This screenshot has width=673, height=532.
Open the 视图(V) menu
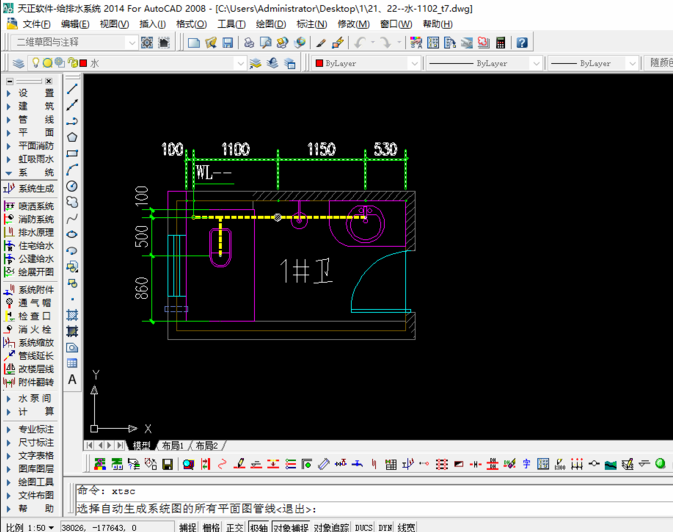(x=114, y=24)
